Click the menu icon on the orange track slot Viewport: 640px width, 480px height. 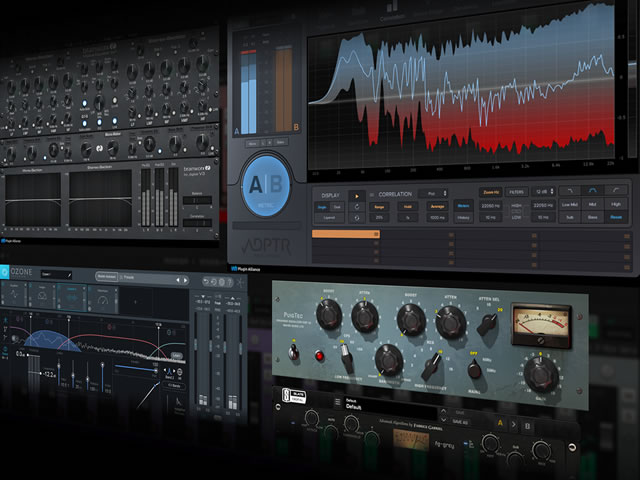tap(376, 234)
